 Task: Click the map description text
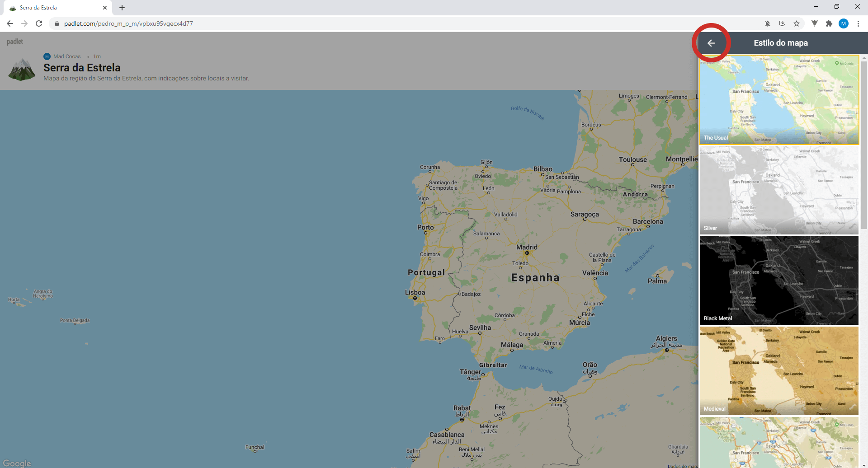click(146, 78)
